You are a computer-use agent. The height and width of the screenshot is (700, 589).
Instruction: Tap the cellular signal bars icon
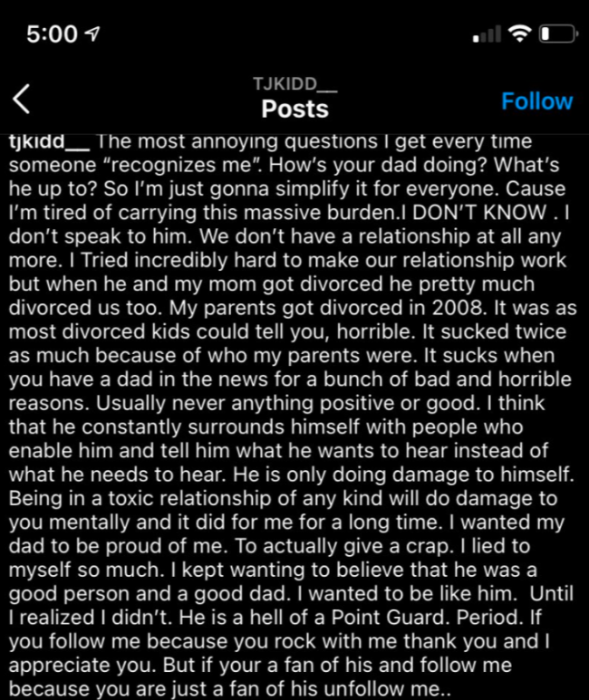tap(488, 35)
